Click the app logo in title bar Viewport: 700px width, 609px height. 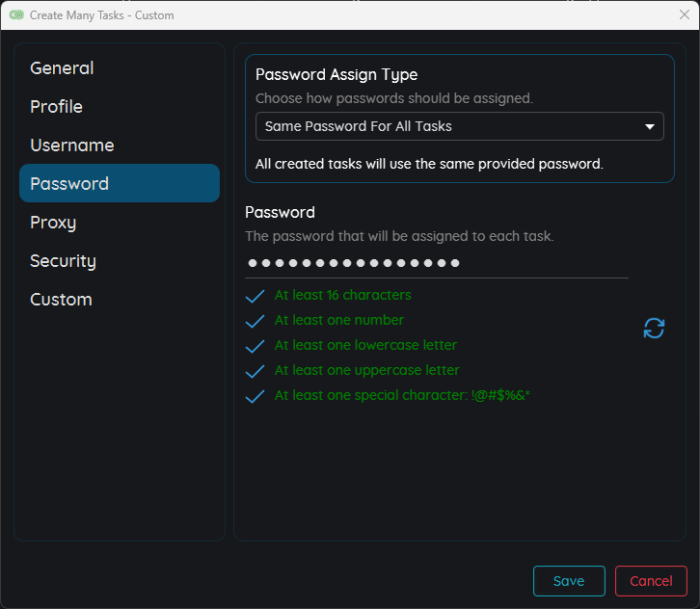tap(16, 15)
